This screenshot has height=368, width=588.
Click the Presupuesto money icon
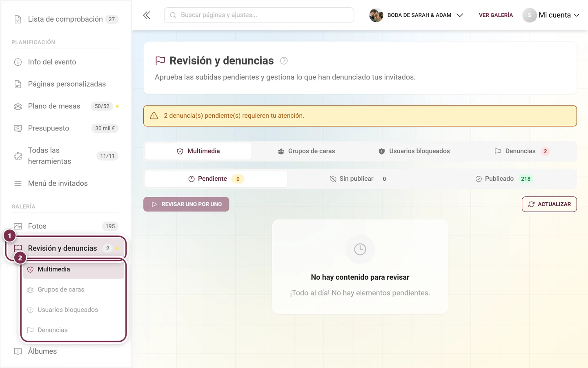[18, 128]
